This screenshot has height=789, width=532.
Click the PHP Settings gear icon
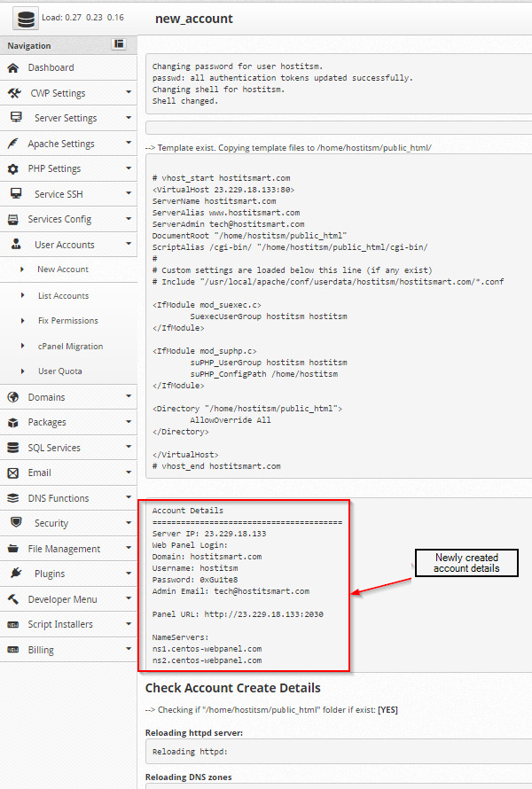click(12, 168)
